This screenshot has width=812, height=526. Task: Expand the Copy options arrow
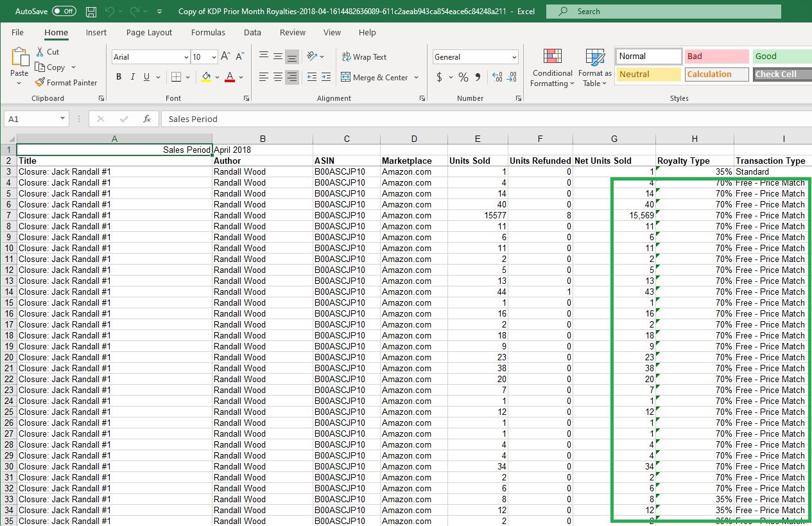pyautogui.click(x=73, y=67)
